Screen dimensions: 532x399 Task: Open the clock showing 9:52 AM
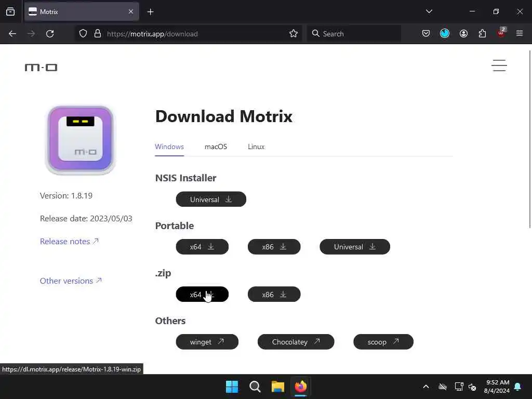click(x=497, y=387)
